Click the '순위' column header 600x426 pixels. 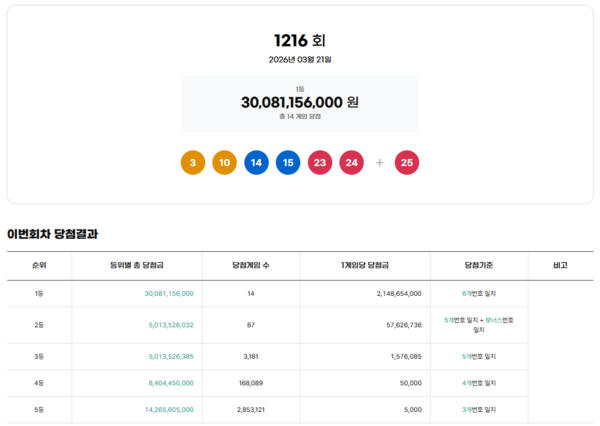[39, 265]
